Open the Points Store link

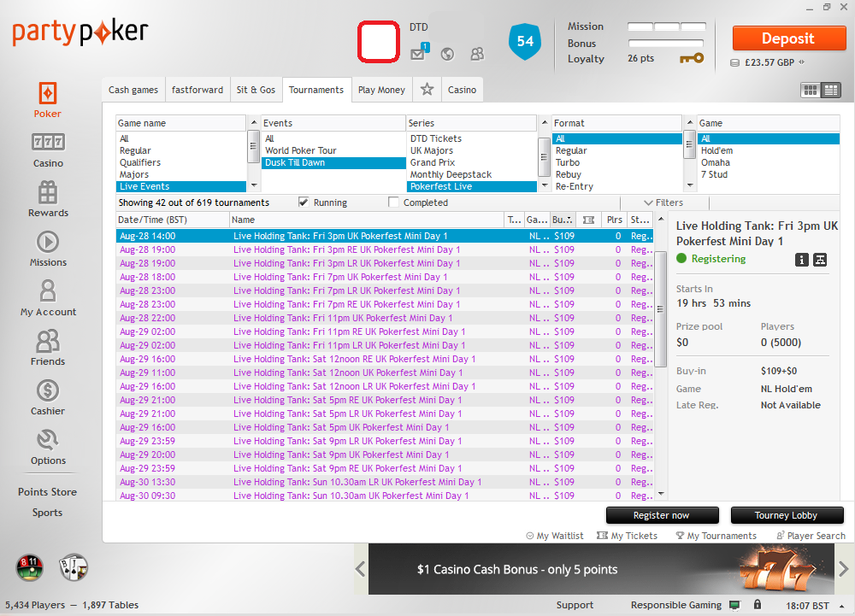[47, 492]
